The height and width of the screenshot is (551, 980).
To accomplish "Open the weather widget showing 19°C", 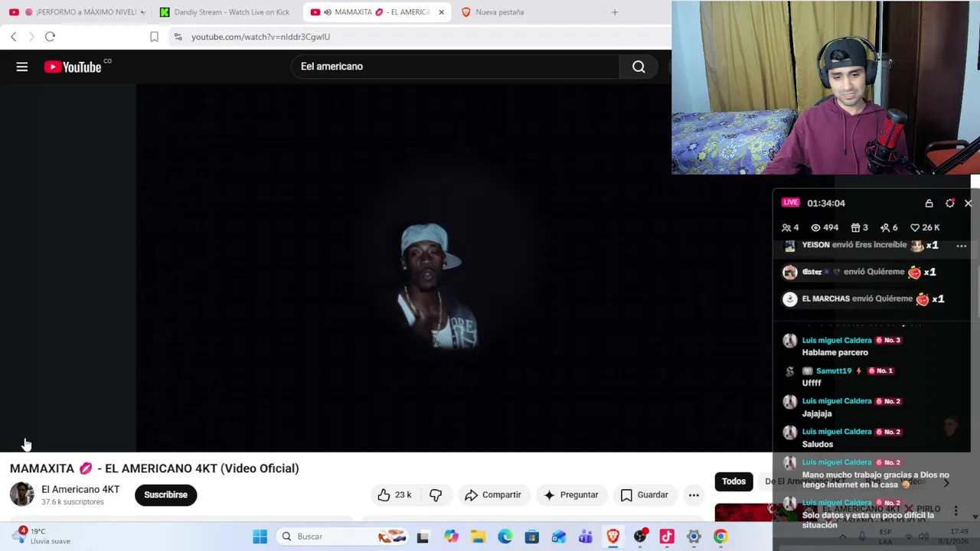I will click(42, 536).
